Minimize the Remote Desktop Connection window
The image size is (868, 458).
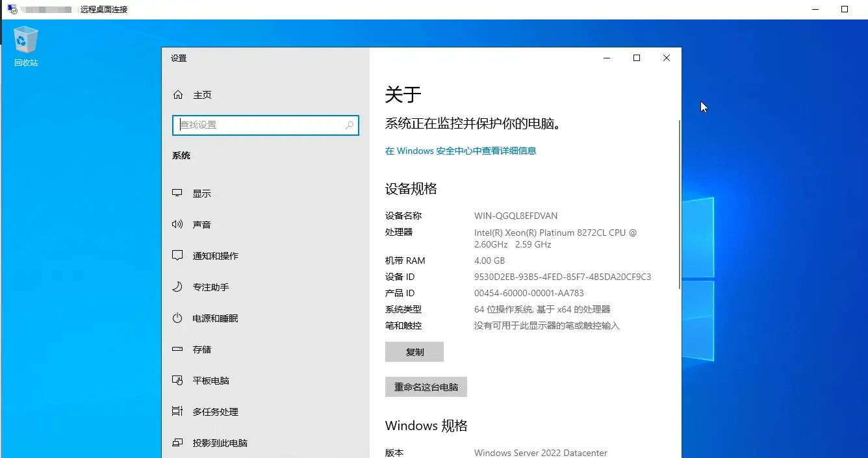coord(815,9)
